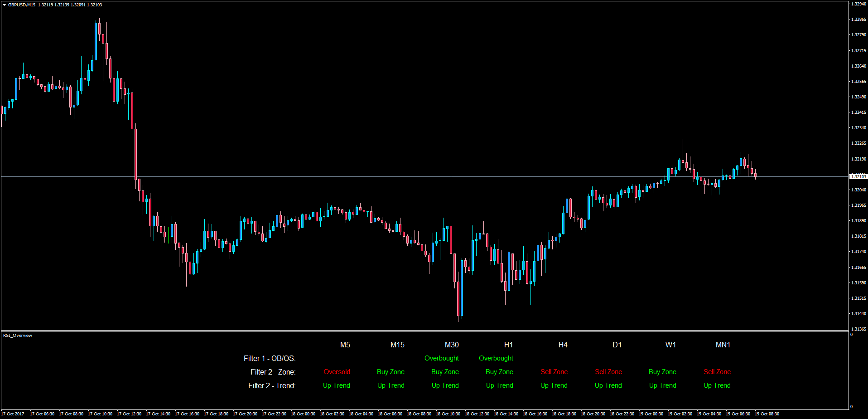
Task: Click the '19 Oct 02:30' time axis label
Action: 680,414
